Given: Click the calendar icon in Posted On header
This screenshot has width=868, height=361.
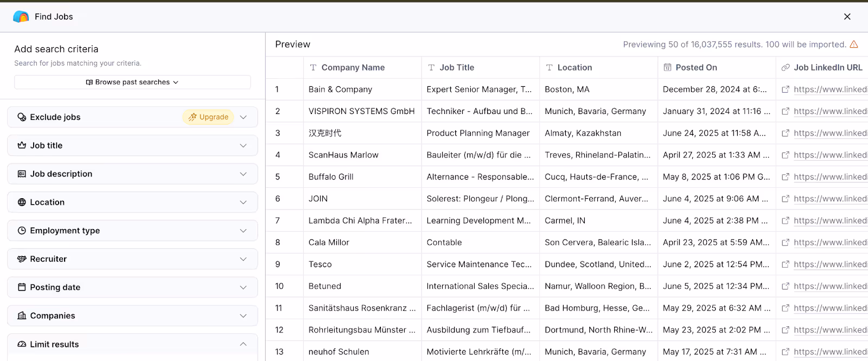Looking at the screenshot, I should pyautogui.click(x=667, y=67).
